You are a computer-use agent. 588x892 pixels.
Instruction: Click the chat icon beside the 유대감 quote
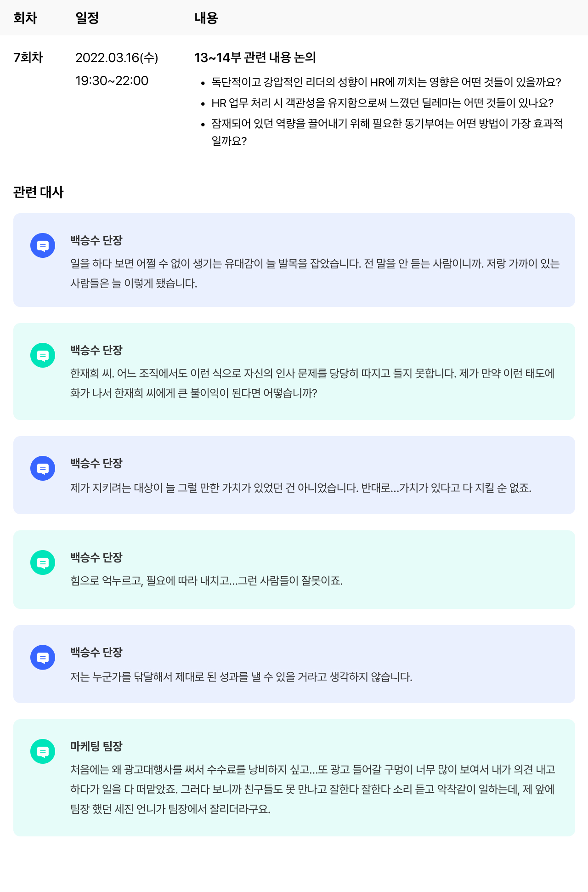pyautogui.click(x=43, y=246)
